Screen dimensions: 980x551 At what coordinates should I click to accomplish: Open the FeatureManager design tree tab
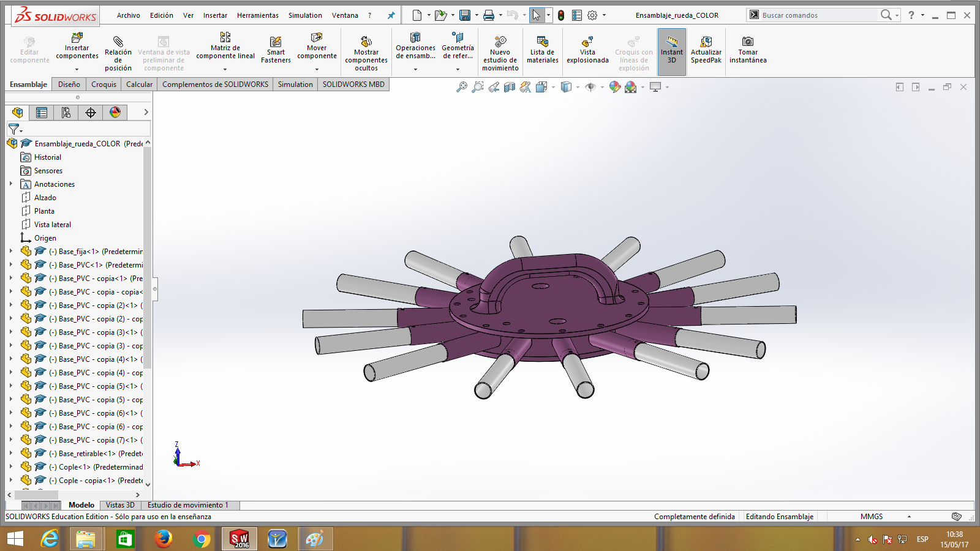(x=17, y=113)
